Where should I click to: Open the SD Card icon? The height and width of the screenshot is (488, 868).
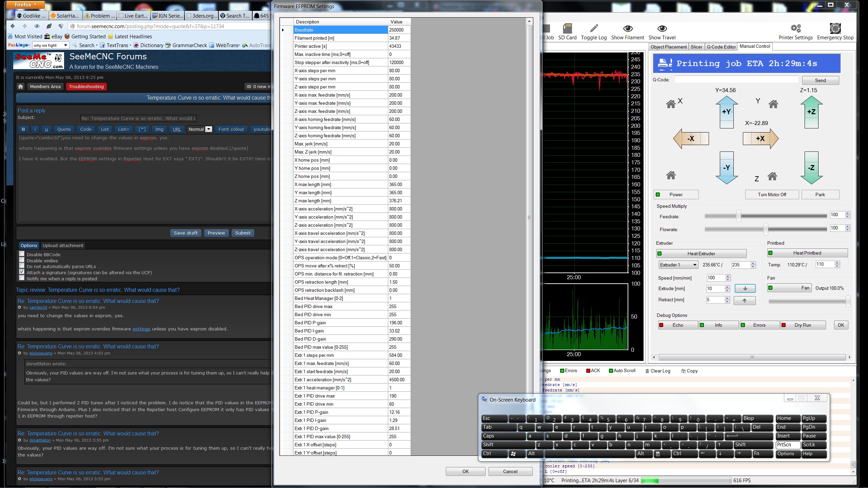click(x=567, y=29)
